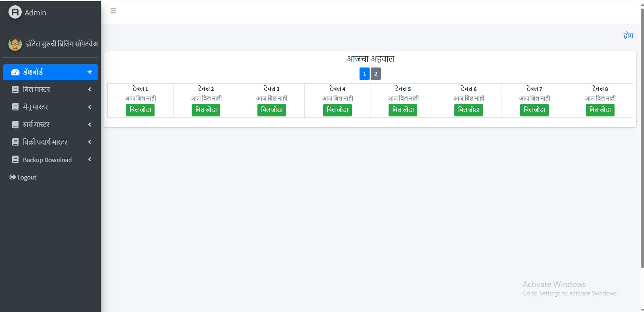
Task: Click the book icon beside बिल मास्टर
Action: click(15, 90)
